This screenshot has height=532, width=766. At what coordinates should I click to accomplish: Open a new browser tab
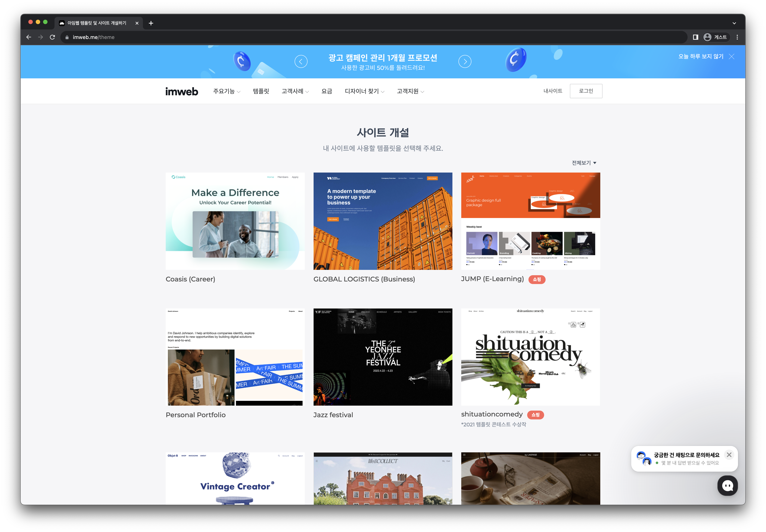click(151, 23)
